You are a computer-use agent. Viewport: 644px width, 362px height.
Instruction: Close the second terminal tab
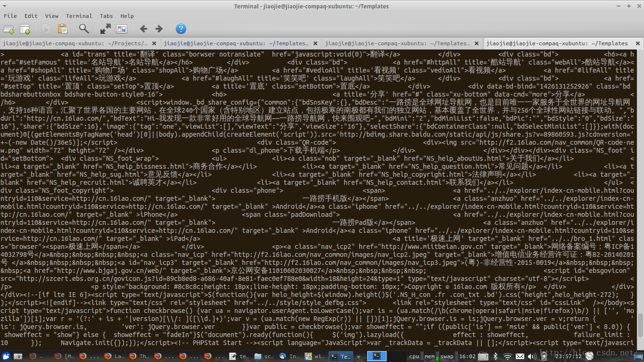coord(315,43)
